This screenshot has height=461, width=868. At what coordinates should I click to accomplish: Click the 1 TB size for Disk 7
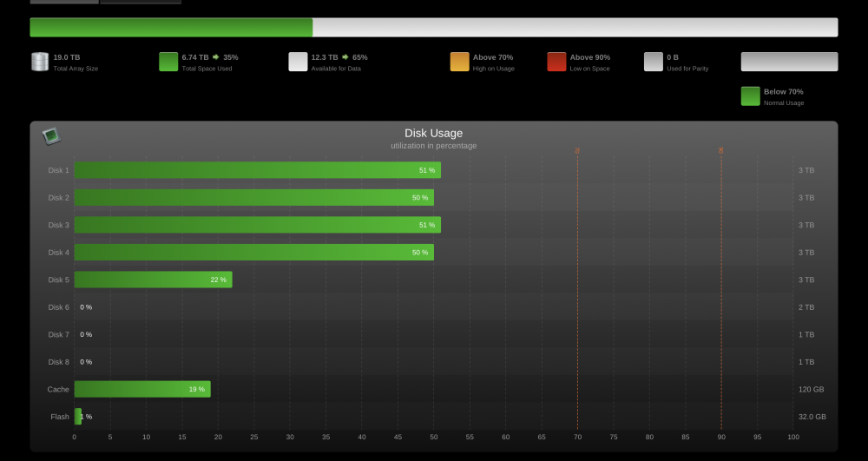coord(806,334)
